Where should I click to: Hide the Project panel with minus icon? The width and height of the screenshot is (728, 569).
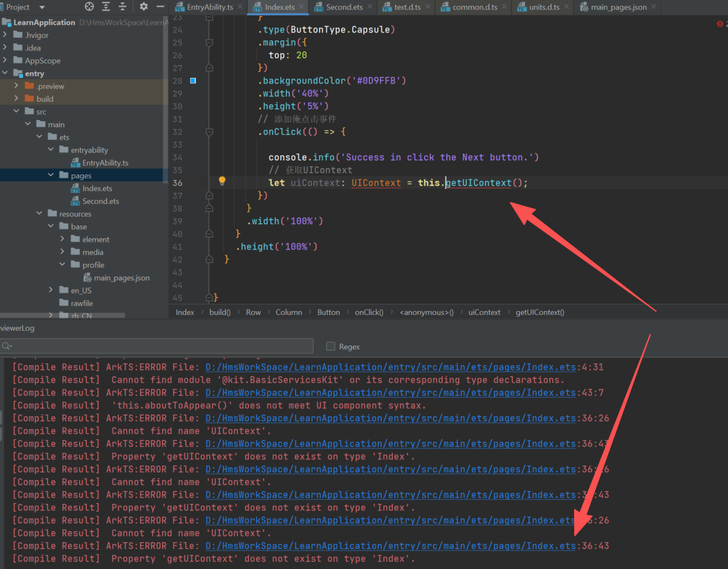pyautogui.click(x=160, y=7)
